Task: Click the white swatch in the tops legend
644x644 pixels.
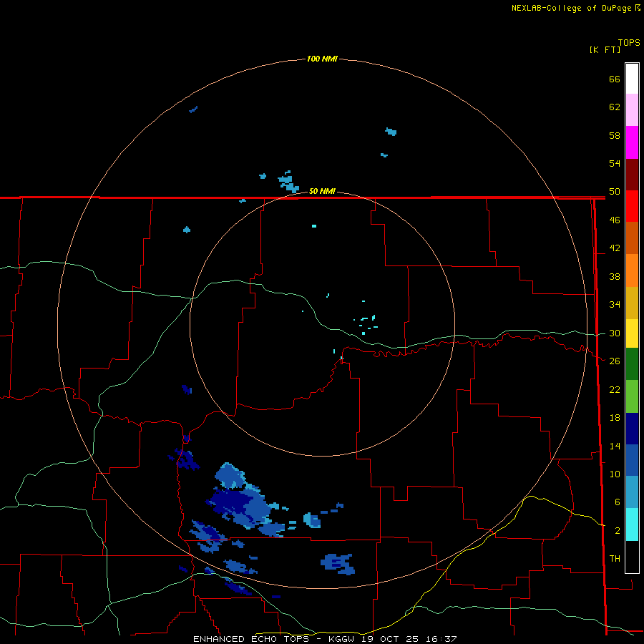Action: [x=632, y=79]
